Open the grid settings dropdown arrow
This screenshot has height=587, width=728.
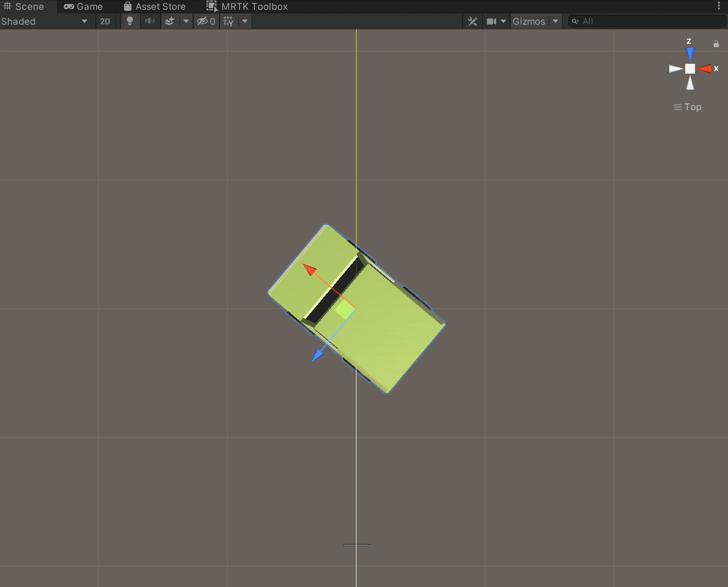(x=244, y=21)
